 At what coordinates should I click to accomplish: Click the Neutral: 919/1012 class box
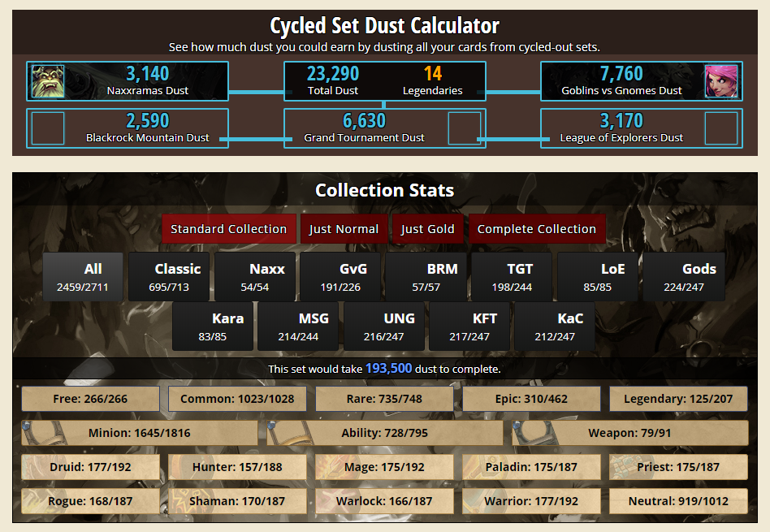pos(679,501)
